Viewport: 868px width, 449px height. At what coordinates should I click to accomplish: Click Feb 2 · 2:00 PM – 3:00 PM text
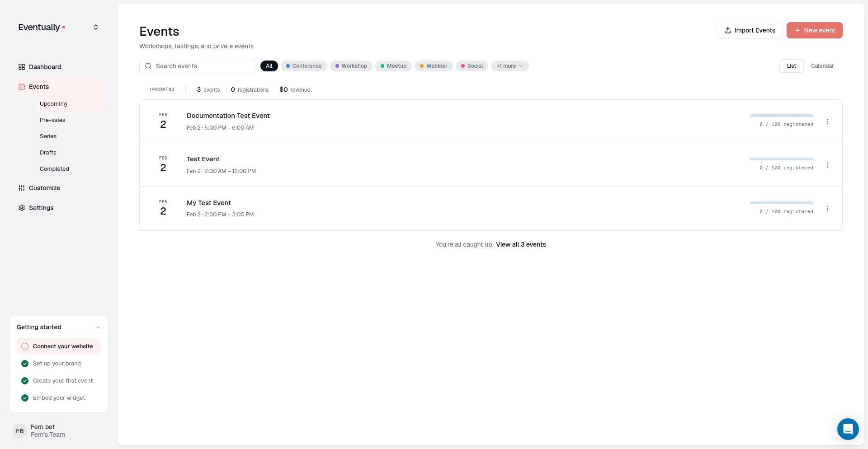pos(220,215)
